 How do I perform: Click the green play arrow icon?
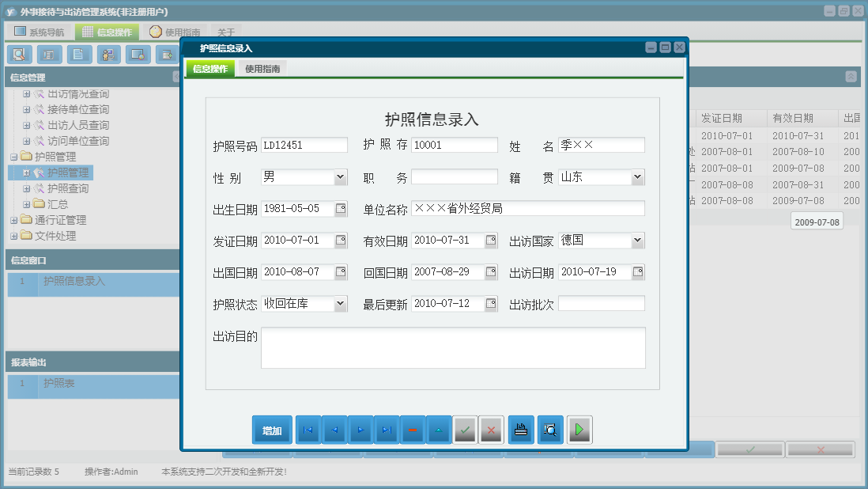click(x=579, y=430)
